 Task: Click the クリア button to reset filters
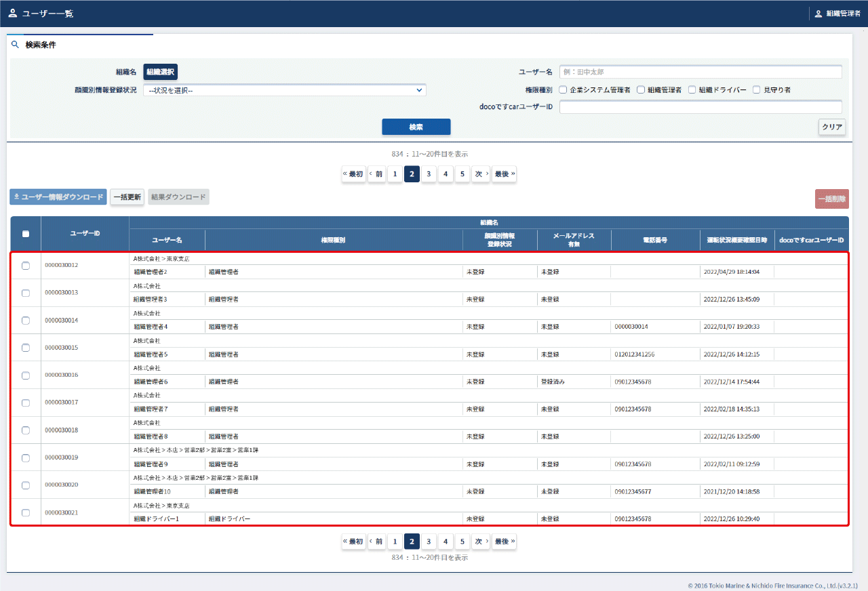(831, 127)
